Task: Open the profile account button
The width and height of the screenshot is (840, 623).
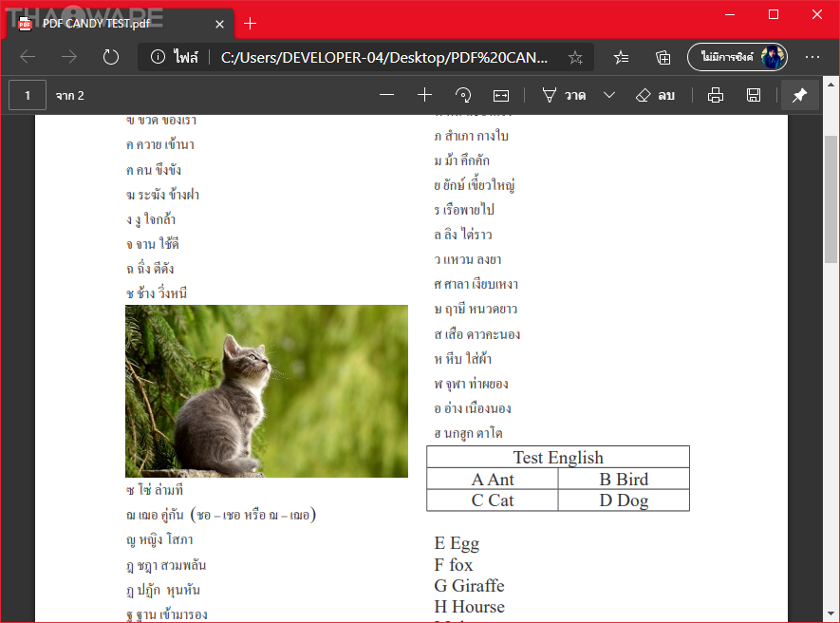Action: (x=737, y=57)
